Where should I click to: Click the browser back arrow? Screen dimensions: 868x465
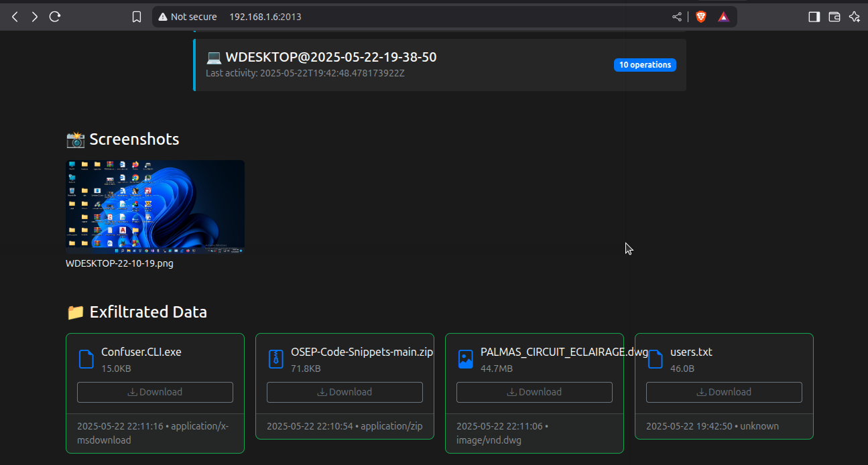click(x=15, y=17)
